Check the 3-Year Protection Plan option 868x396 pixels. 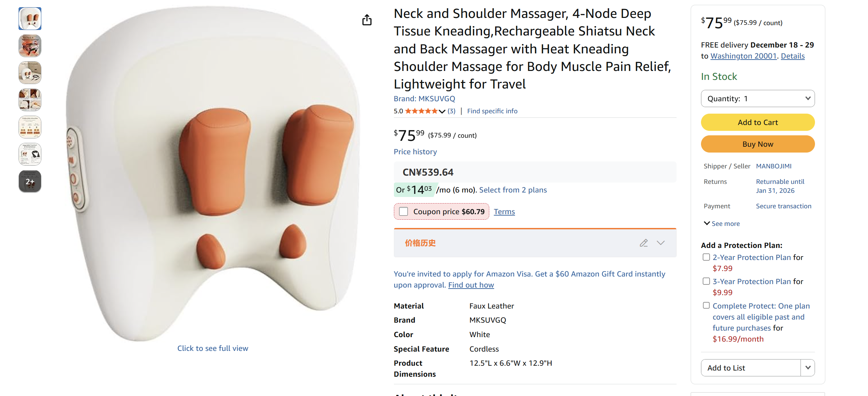click(x=706, y=281)
